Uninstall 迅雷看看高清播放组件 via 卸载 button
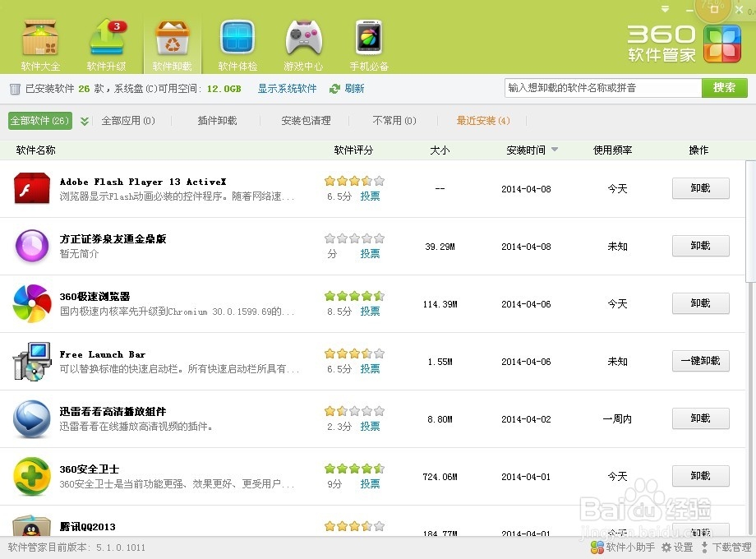 coord(699,418)
